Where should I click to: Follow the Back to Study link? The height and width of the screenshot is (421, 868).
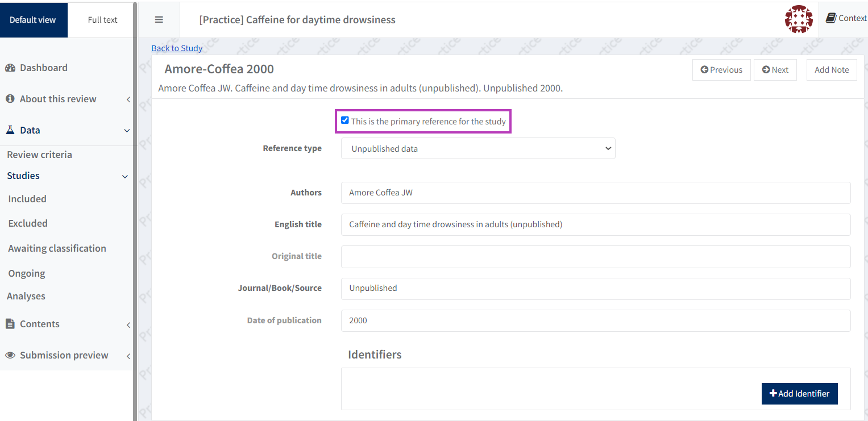click(177, 48)
